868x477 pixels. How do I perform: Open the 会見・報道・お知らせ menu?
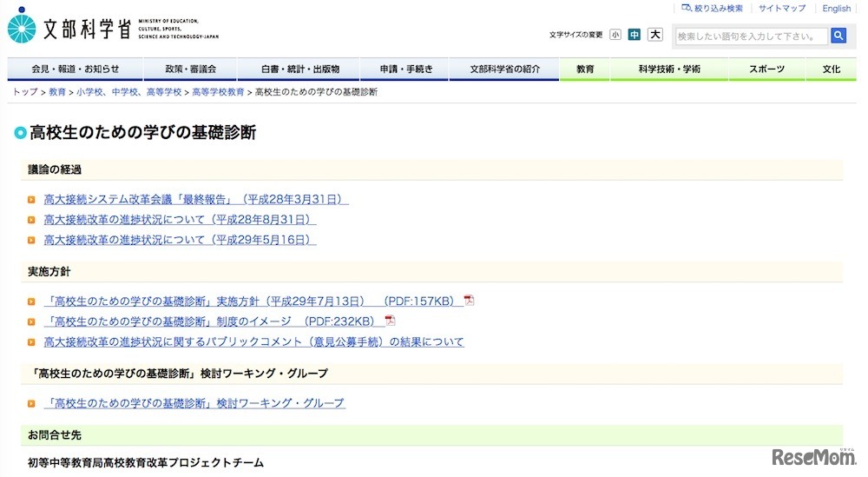76,70
